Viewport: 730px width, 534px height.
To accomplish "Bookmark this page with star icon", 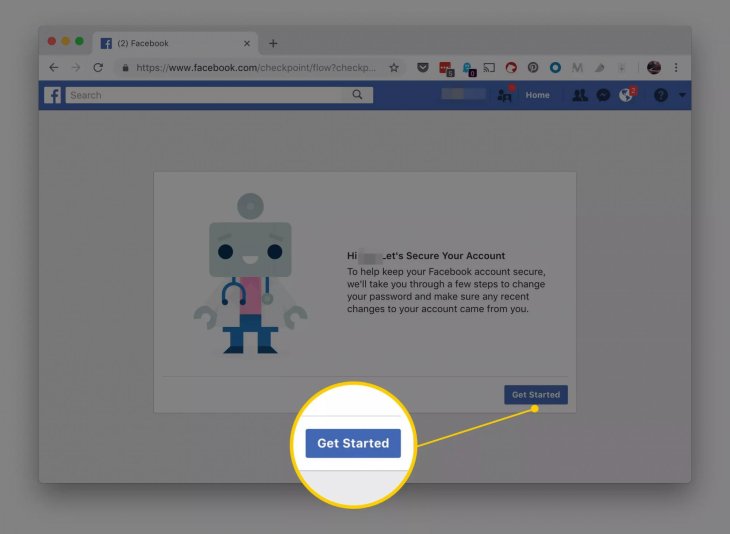I will (x=394, y=68).
